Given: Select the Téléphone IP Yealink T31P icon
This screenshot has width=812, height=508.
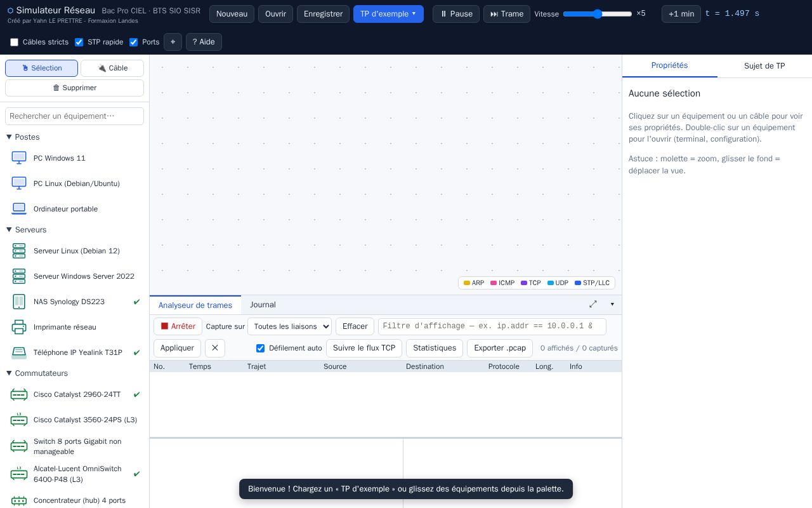Looking at the screenshot, I should pyautogui.click(x=19, y=352).
